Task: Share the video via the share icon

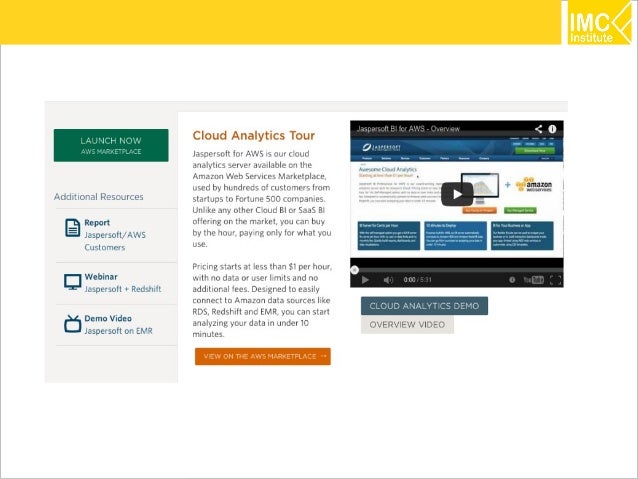Action: click(538, 129)
